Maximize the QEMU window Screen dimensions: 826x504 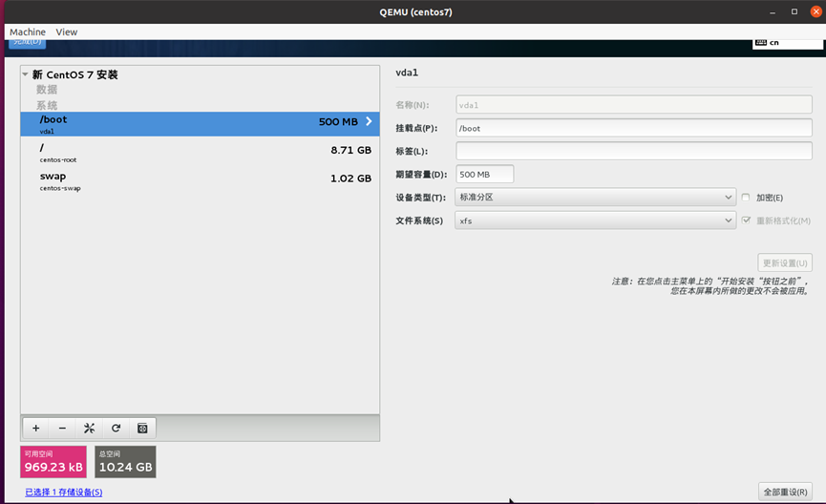coord(794,11)
